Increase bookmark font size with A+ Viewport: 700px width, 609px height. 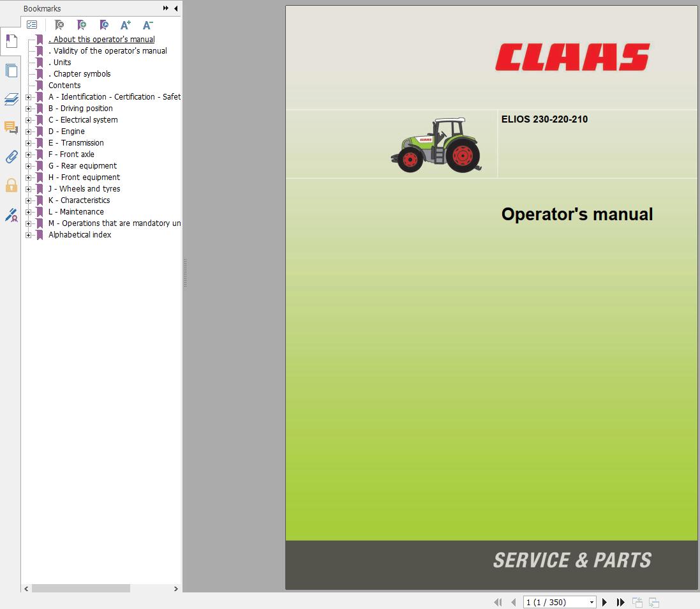126,25
